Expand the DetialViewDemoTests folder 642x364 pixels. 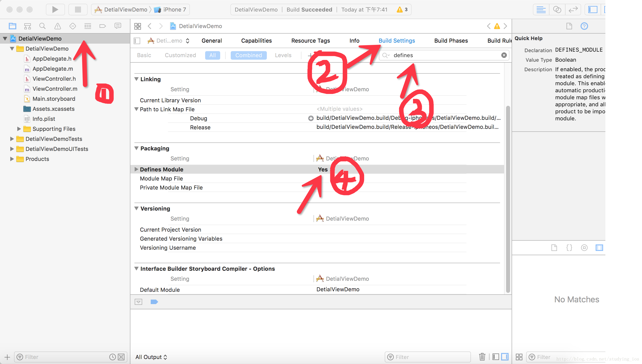pos(12,139)
